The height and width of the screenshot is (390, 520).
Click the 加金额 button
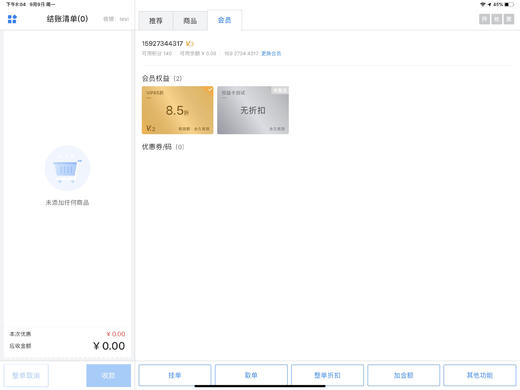(403, 375)
